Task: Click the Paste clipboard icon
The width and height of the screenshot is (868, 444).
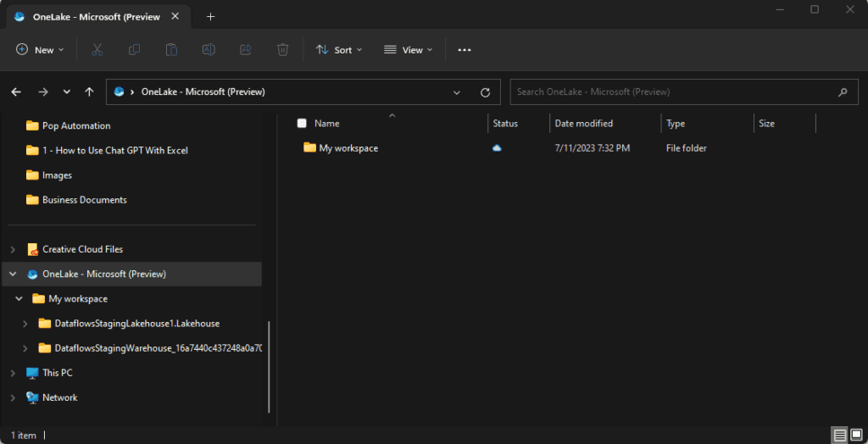Action: pyautogui.click(x=171, y=50)
